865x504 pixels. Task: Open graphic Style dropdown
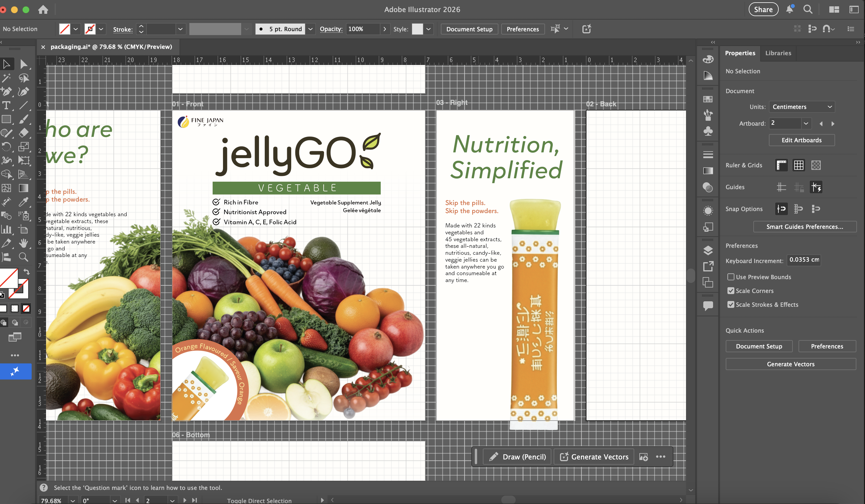click(428, 29)
